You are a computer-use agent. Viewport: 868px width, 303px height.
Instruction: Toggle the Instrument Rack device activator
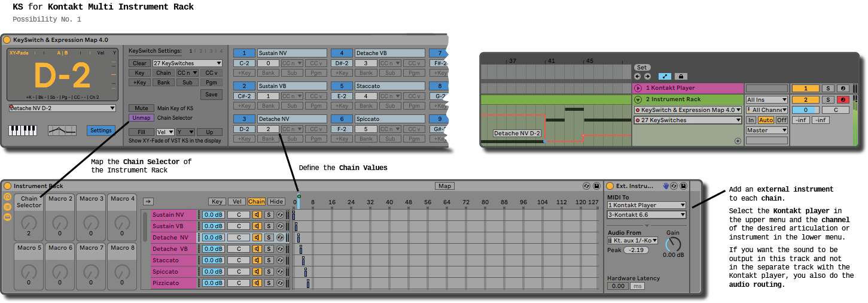pos(7,186)
